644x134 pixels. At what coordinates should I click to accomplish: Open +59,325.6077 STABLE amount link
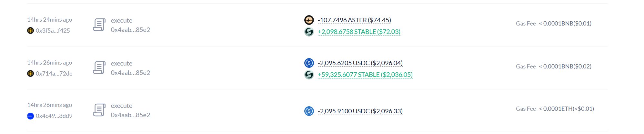tap(365, 75)
